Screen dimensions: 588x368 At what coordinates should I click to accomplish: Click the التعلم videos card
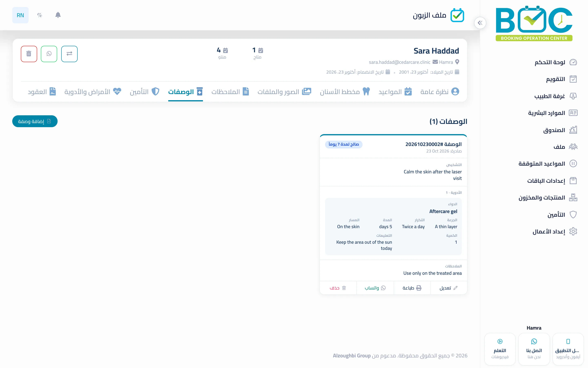coord(500,349)
